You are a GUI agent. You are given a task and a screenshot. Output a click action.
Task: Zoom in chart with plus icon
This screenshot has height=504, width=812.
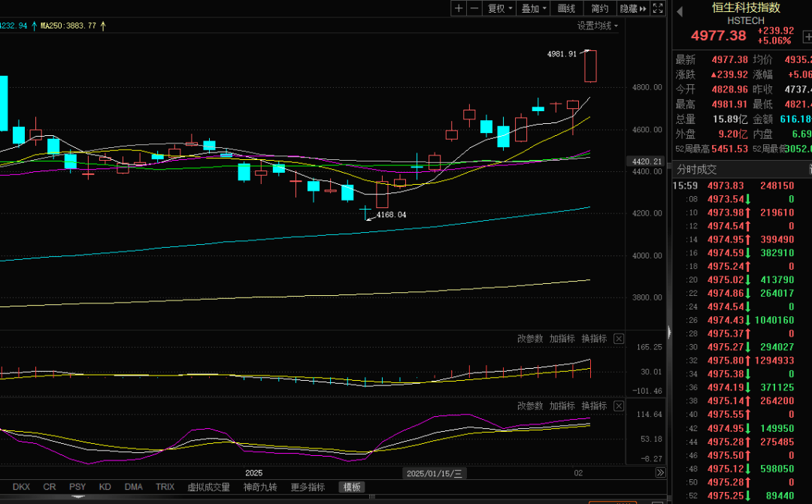459,8
